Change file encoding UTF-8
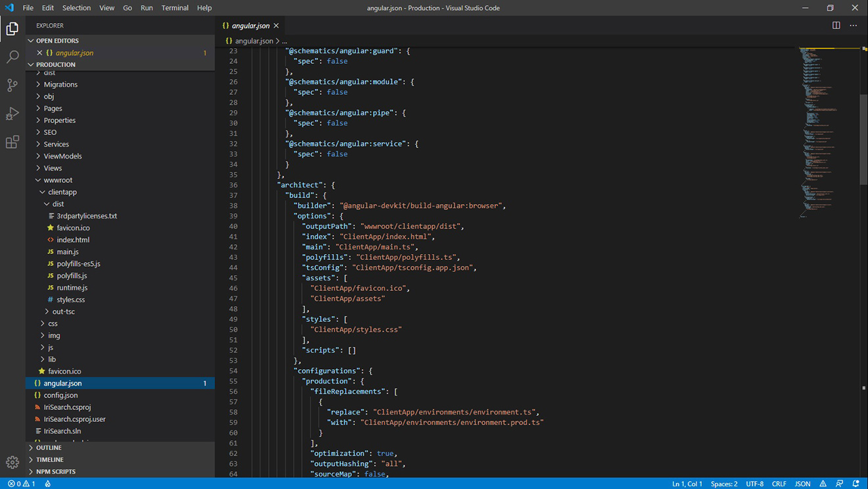This screenshot has height=489, width=868. [755, 484]
